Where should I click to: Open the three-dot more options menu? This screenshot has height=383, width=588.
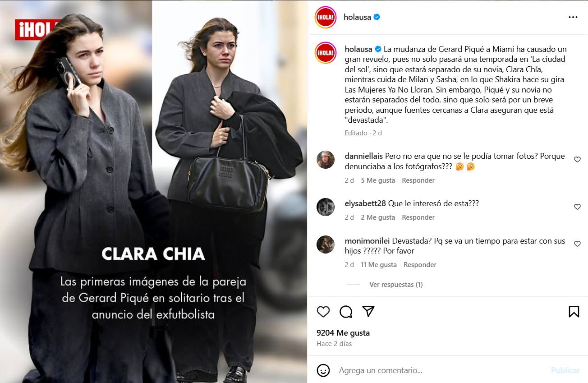tap(573, 17)
